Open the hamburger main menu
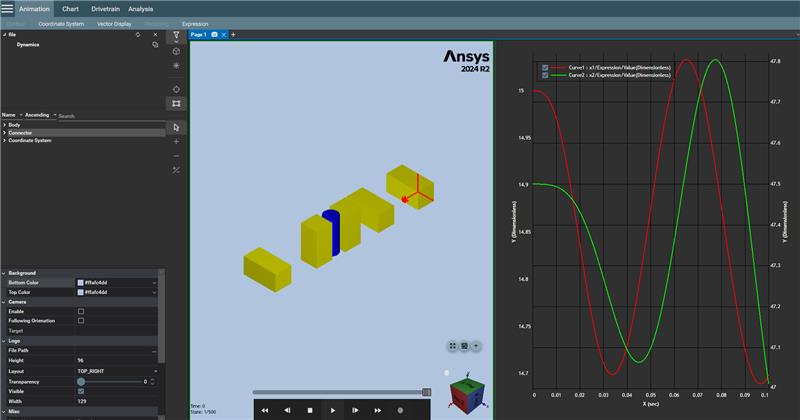This screenshot has width=800, height=420. coord(7,8)
